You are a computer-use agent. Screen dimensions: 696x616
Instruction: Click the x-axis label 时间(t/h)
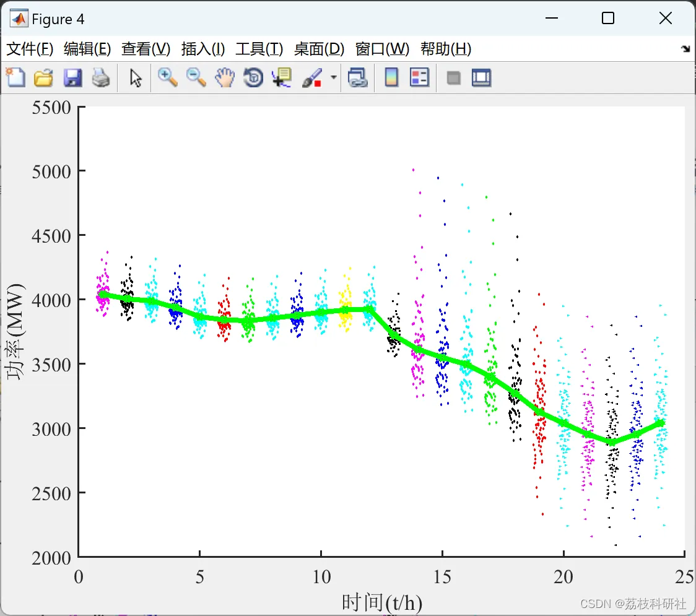pos(381,602)
